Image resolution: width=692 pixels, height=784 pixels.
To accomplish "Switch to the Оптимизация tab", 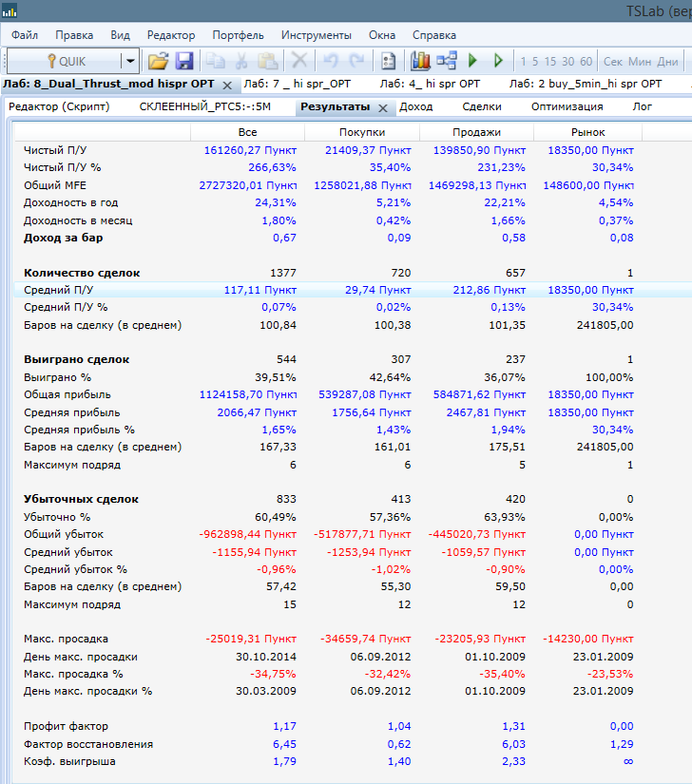I will click(x=567, y=106).
